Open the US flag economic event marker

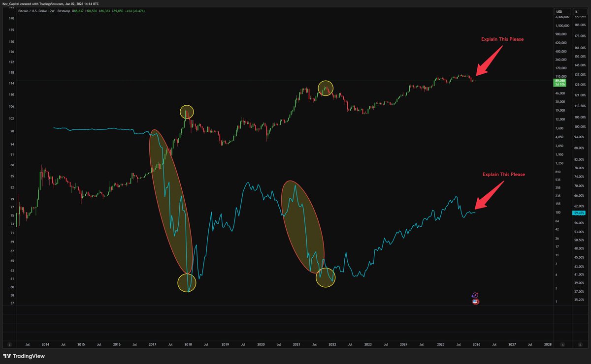pyautogui.click(x=475, y=301)
